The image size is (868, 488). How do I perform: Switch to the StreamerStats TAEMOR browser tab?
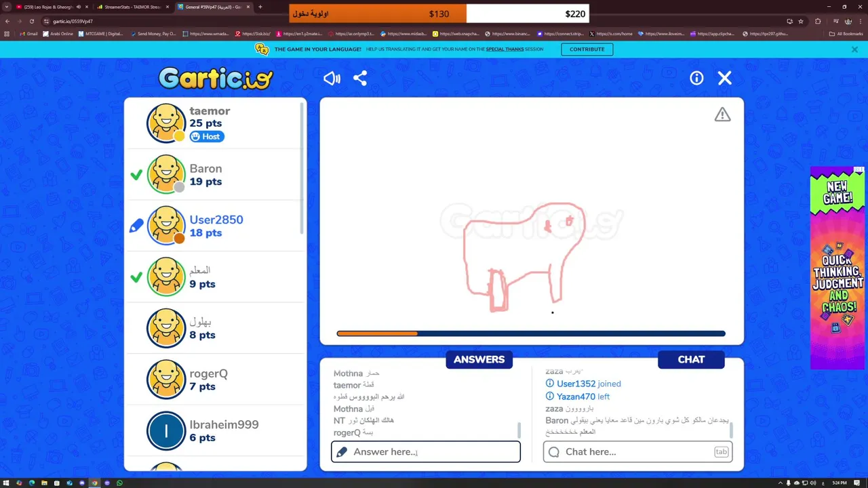[133, 7]
